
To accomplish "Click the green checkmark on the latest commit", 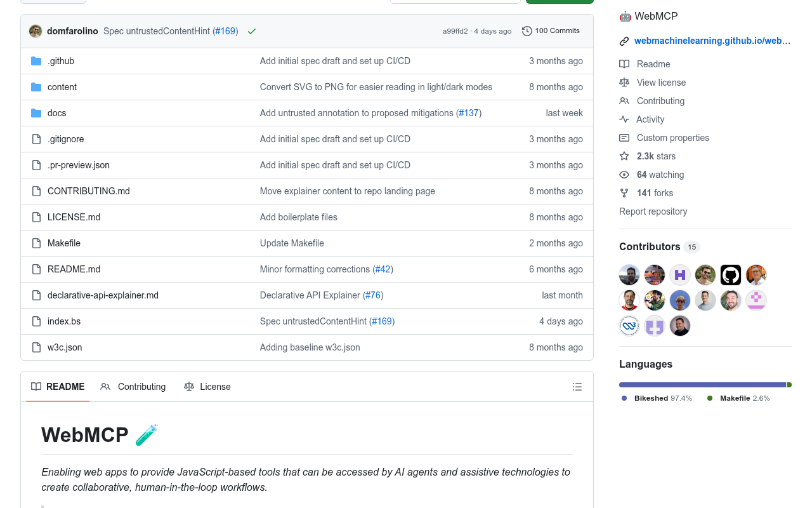I will 252,30.
